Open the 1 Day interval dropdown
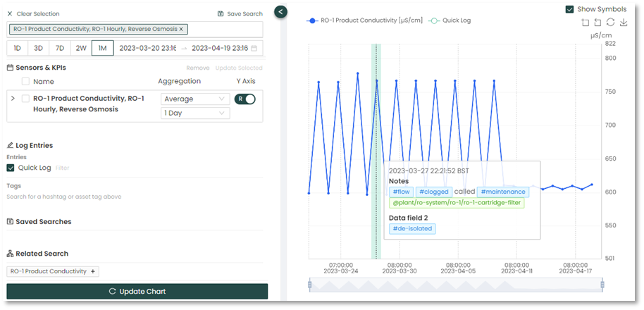This screenshot has height=310, width=644. click(x=195, y=113)
